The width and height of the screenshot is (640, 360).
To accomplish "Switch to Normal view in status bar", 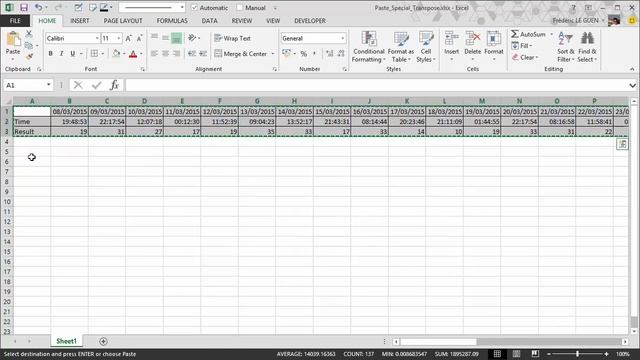I will click(497, 354).
